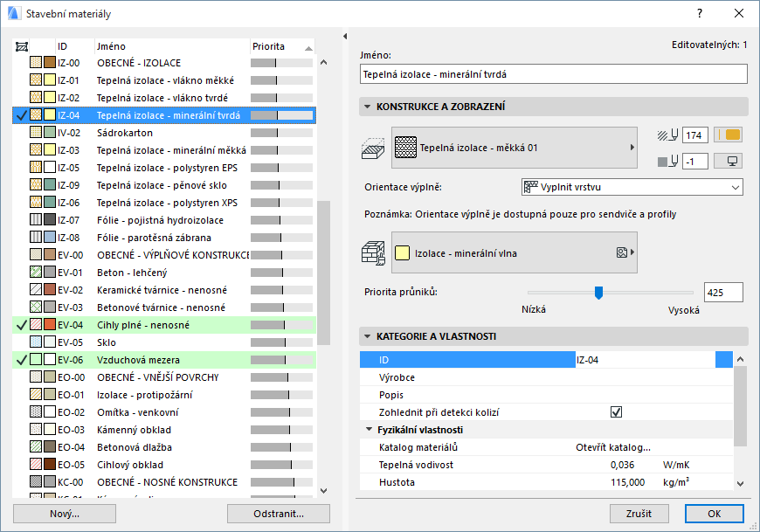Screen dimensions: 760x532
Task: Click the fill icon of EV-01 Beton lehčený
Action: click(36, 272)
